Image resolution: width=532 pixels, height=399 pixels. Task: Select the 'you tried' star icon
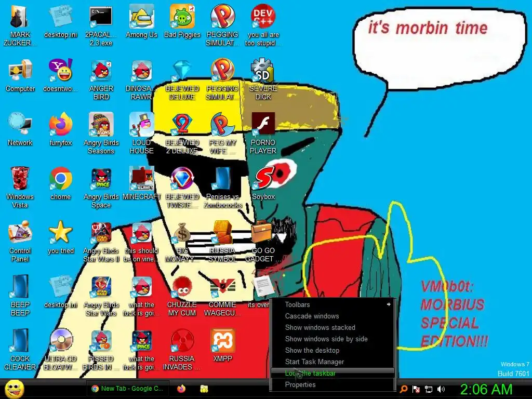click(x=61, y=237)
